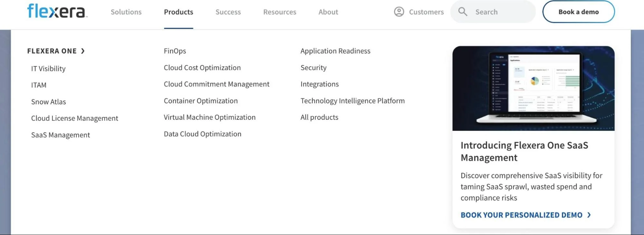Open Introducing Flexera One SaaS Management heading

click(524, 151)
